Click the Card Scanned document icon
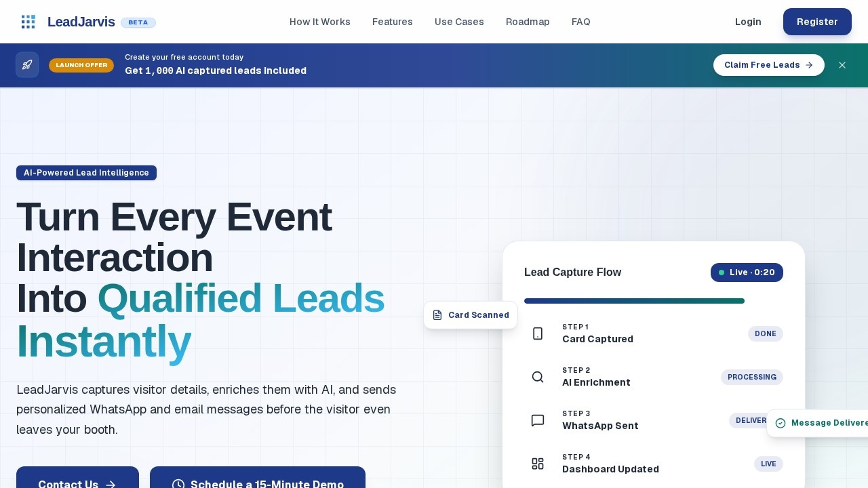 pos(437,315)
